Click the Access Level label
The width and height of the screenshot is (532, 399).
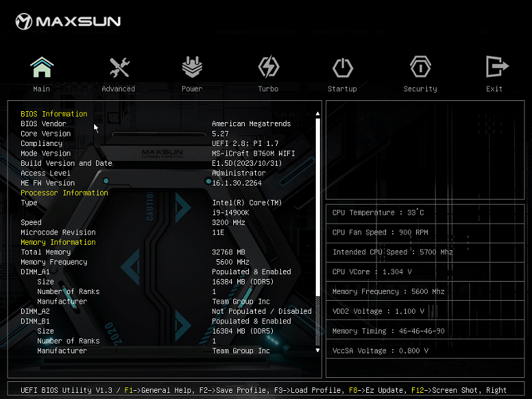click(x=46, y=173)
